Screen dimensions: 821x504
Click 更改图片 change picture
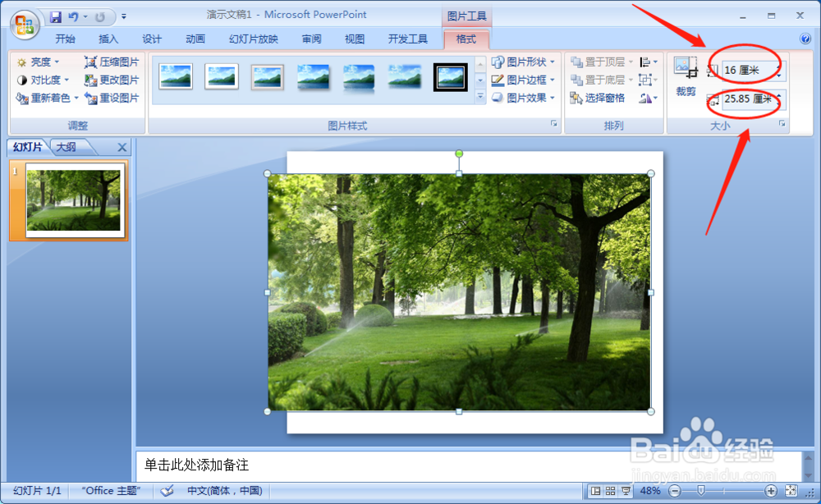tap(112, 80)
